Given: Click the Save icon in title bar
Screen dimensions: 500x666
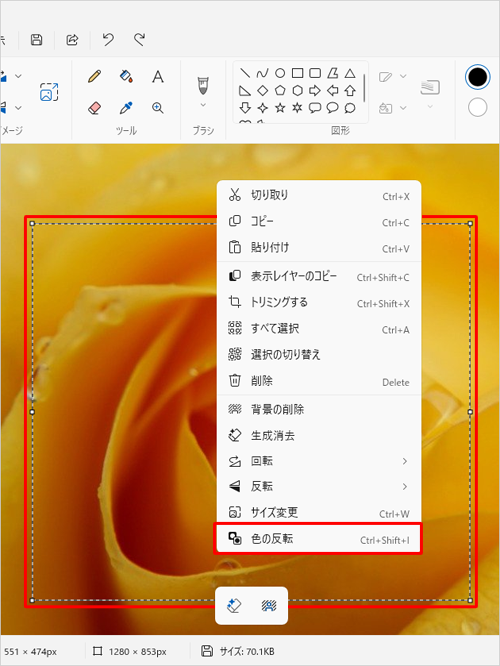Looking at the screenshot, I should (37, 40).
